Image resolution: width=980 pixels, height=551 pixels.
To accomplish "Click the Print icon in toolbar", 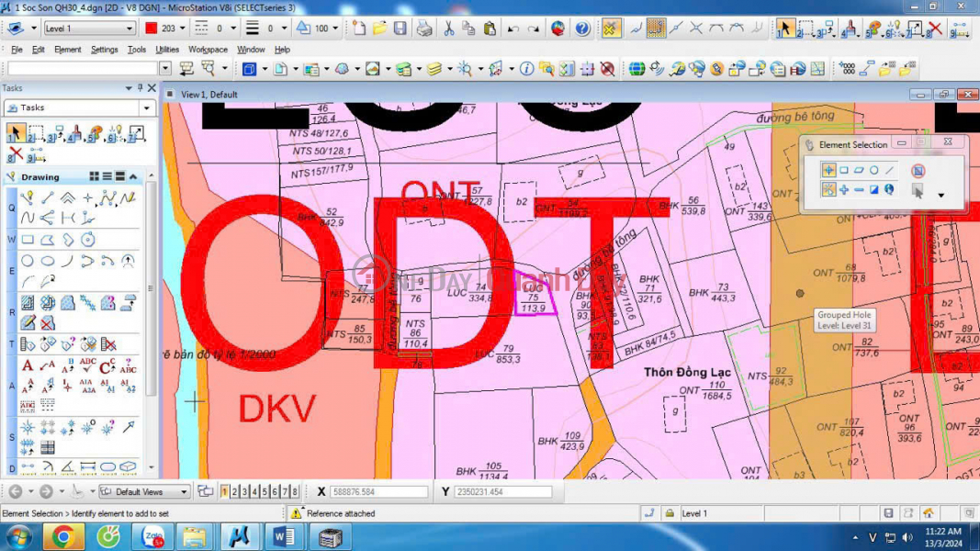I will 424,28.
